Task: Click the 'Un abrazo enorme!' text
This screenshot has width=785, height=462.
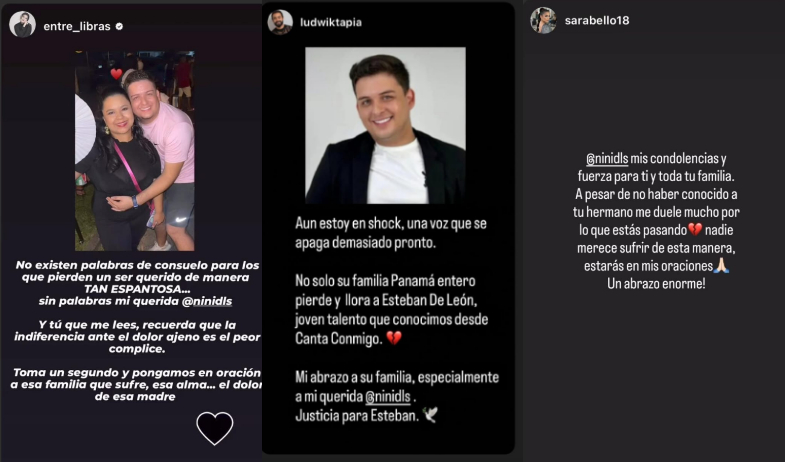Action: (x=656, y=284)
